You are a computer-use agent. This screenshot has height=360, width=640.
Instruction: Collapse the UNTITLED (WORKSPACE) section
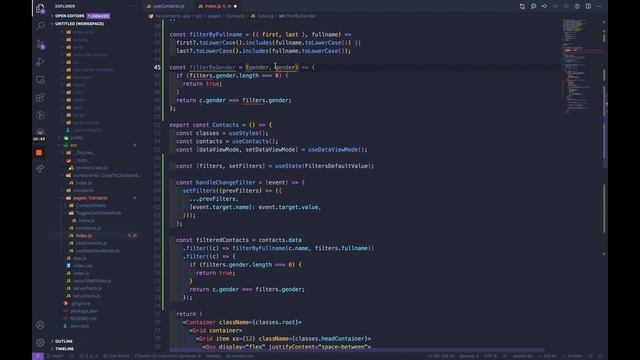[x=79, y=24]
